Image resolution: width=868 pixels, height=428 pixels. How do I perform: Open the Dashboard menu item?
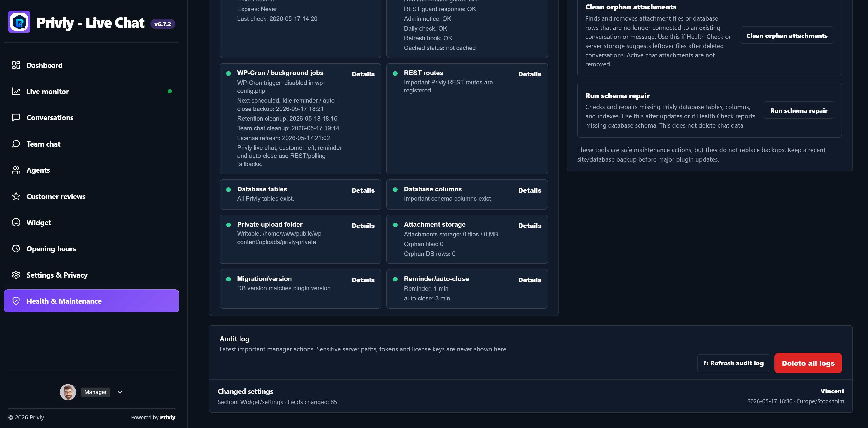pos(92,65)
